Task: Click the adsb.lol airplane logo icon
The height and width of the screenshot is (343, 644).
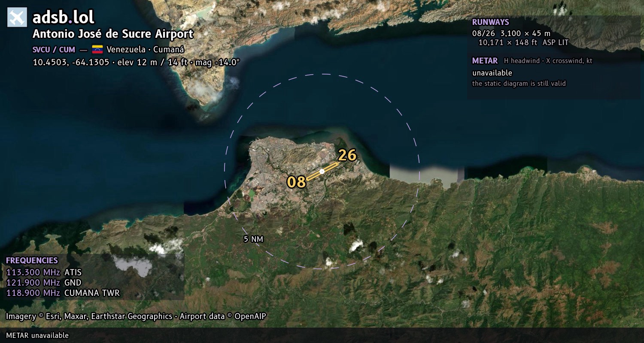Action: [17, 17]
